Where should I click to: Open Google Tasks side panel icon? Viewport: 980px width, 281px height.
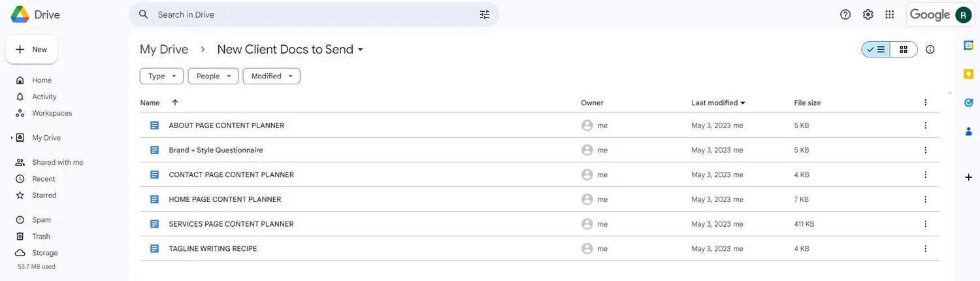pos(969,103)
